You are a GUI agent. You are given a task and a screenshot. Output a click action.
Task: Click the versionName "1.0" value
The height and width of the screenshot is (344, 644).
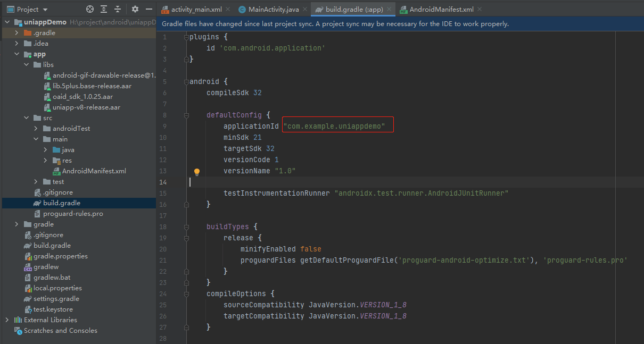point(285,171)
